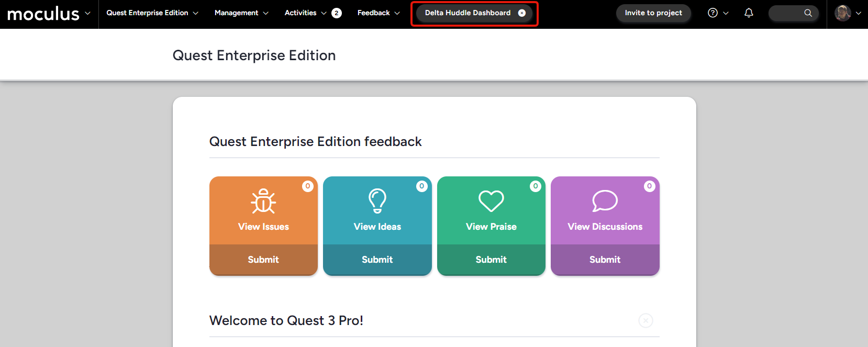
Task: Open the notifications bell
Action: click(749, 13)
